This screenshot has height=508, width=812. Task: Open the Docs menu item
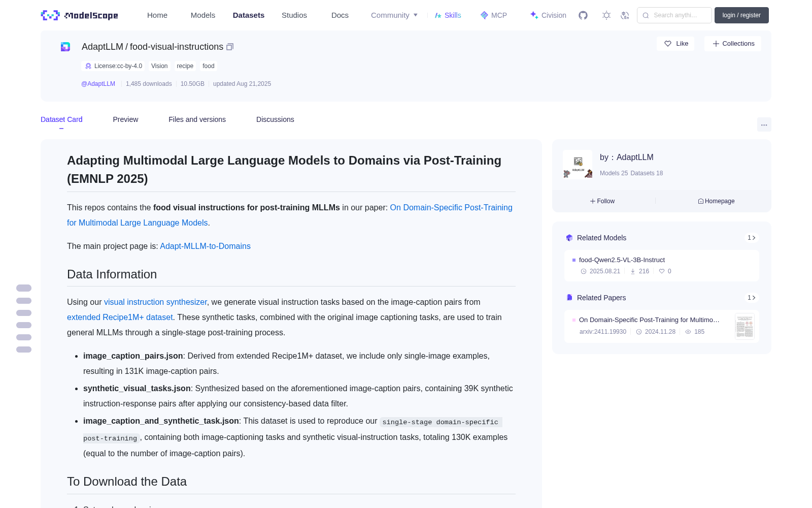click(x=340, y=15)
